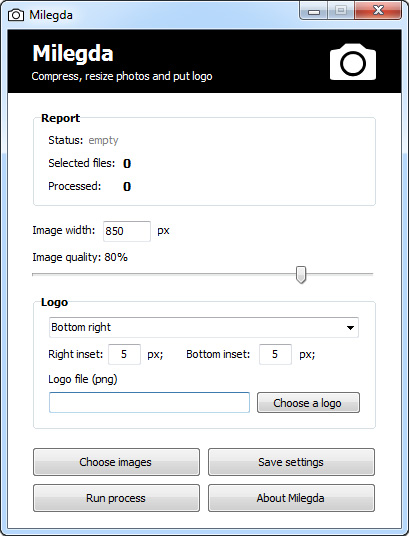Focus the Right inset input field
This screenshot has height=536, width=409.
(124, 354)
